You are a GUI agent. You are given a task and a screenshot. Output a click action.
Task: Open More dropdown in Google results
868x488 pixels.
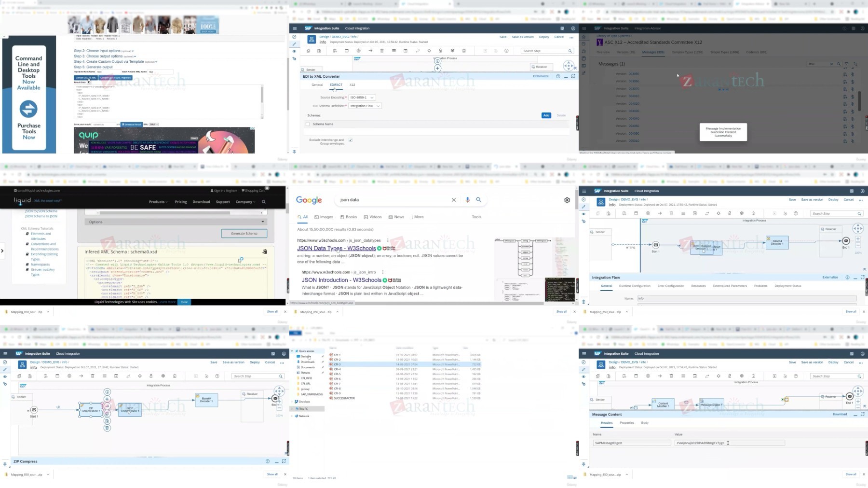(x=418, y=217)
